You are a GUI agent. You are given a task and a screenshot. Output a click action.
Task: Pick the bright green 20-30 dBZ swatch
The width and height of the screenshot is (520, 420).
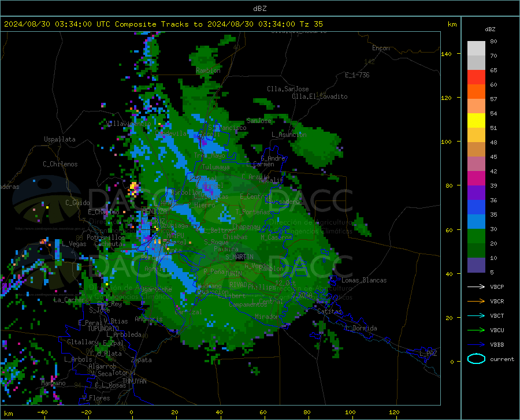[x=476, y=236]
